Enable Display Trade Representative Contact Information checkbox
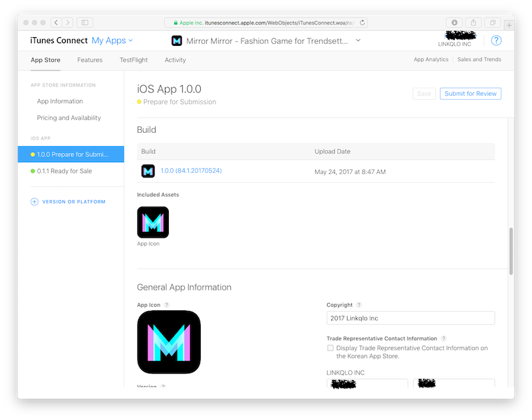This screenshot has height=420, width=532. [x=330, y=348]
